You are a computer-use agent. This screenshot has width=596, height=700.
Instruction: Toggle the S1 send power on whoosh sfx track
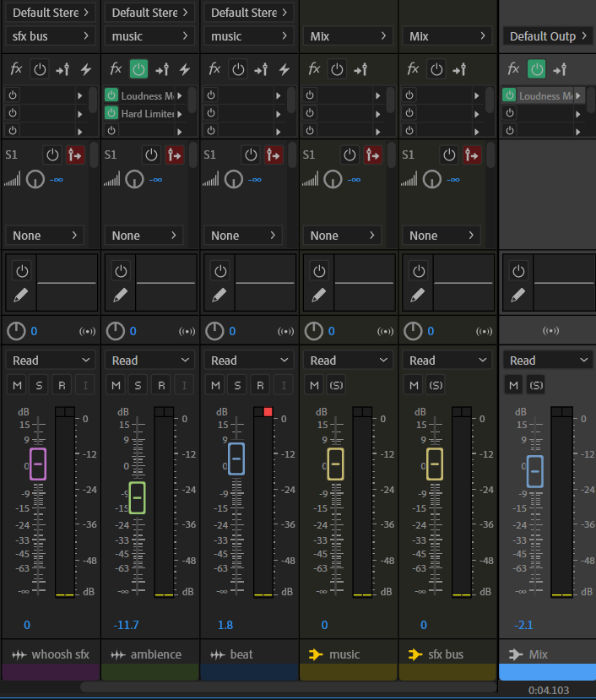(52, 155)
